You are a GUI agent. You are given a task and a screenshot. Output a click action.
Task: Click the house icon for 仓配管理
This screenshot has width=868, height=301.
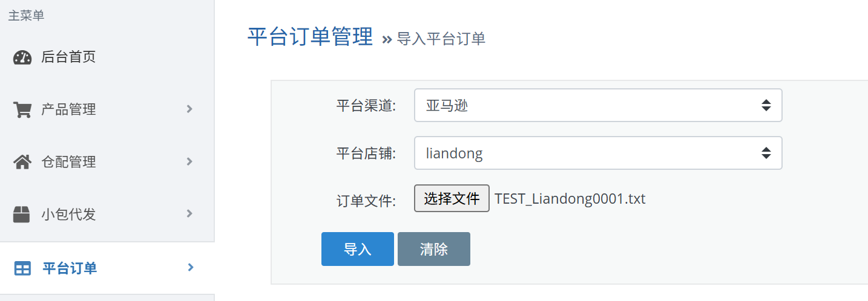[22, 162]
